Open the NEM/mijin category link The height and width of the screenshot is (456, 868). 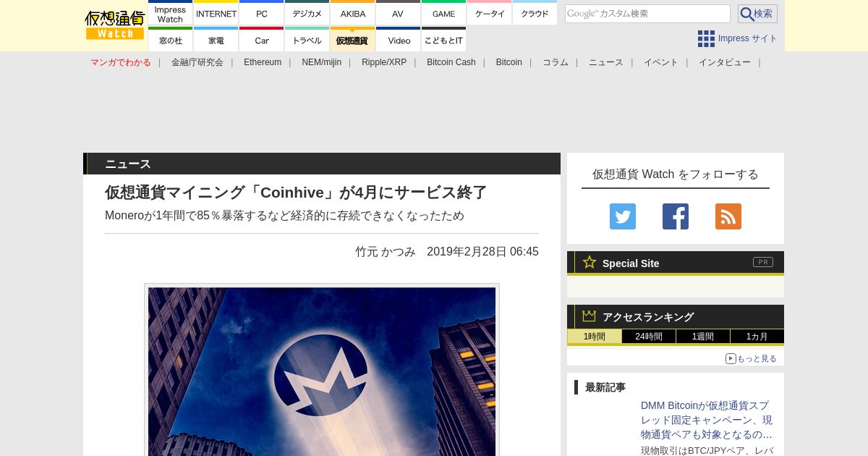coord(321,62)
